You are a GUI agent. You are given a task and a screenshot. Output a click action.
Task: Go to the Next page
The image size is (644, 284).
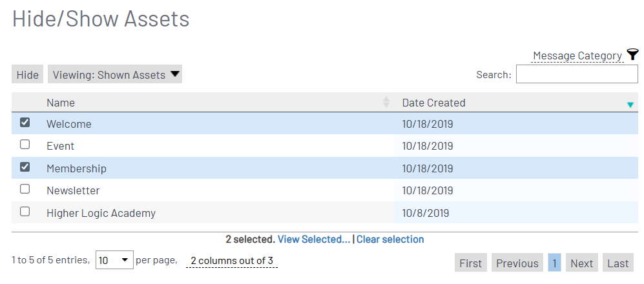(581, 263)
